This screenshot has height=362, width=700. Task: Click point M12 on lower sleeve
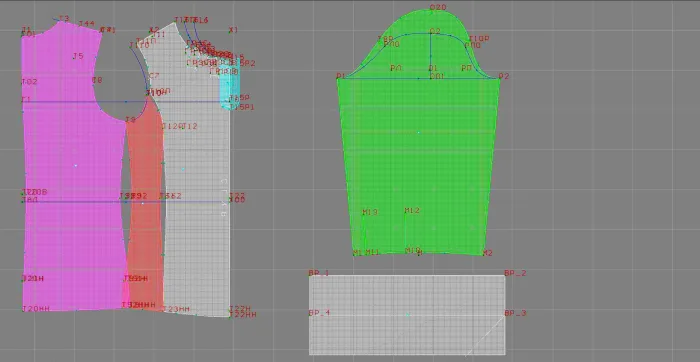(x=412, y=210)
